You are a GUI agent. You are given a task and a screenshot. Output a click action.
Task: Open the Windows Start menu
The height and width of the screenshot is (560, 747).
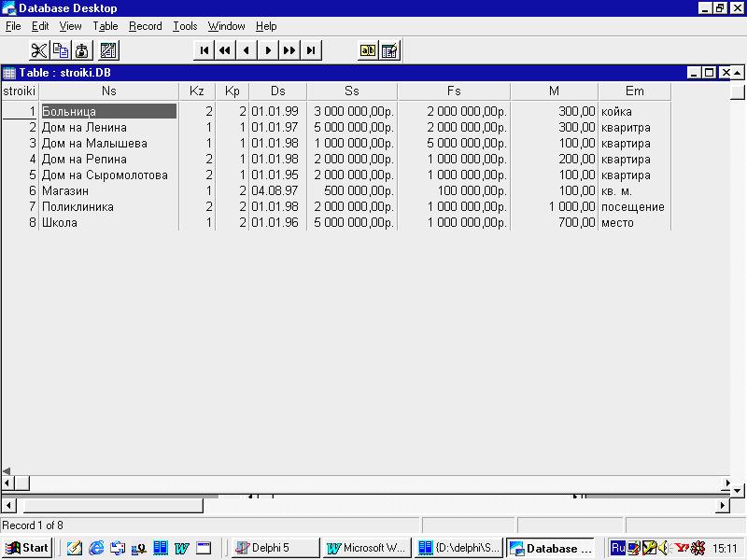pos(27,548)
